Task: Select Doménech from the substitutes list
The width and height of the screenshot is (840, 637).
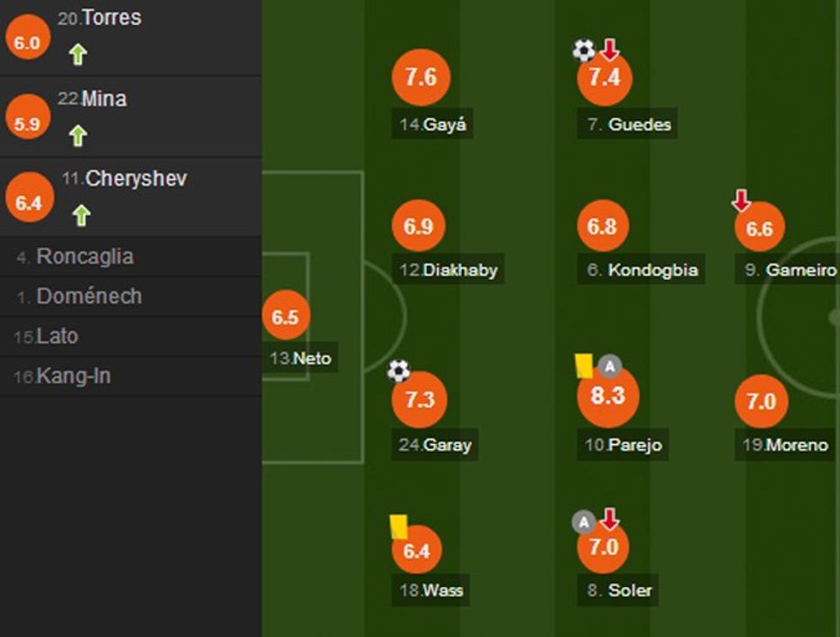Action: tap(88, 297)
